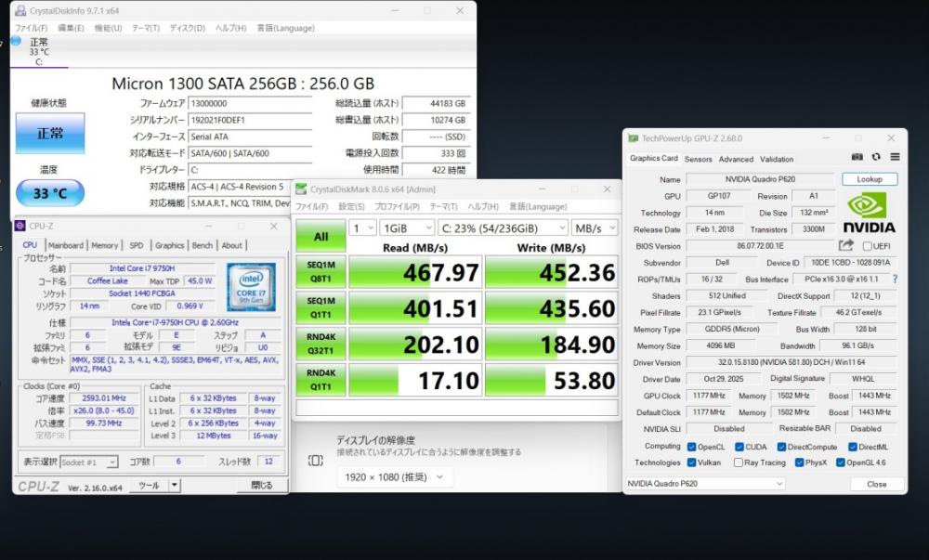Click RND4K Q1T1 write result bar 53.80
Viewport: 929px width, 560px height.
[552, 380]
